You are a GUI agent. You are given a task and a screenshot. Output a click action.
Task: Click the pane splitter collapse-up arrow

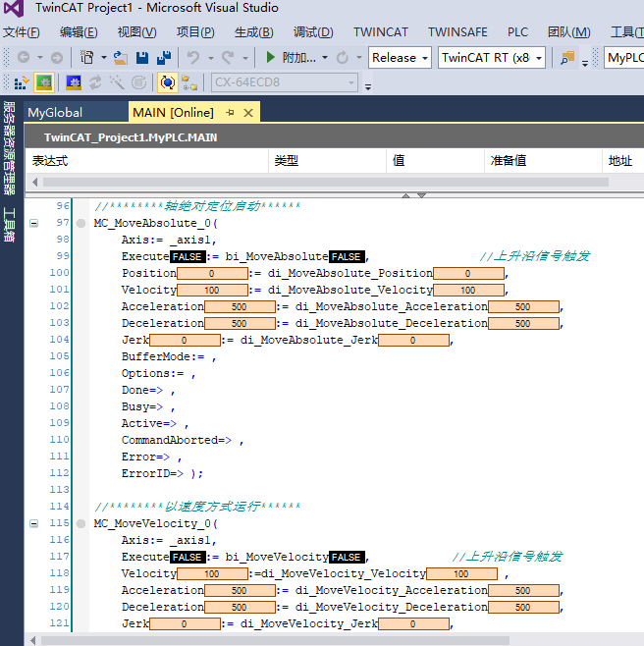click(405, 195)
